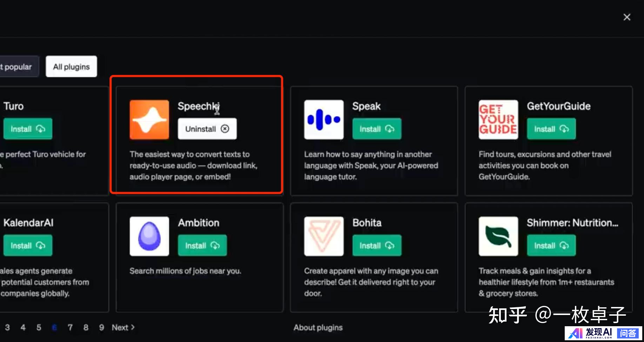
Task: Jump to page 7 of plugins
Action: (70, 327)
